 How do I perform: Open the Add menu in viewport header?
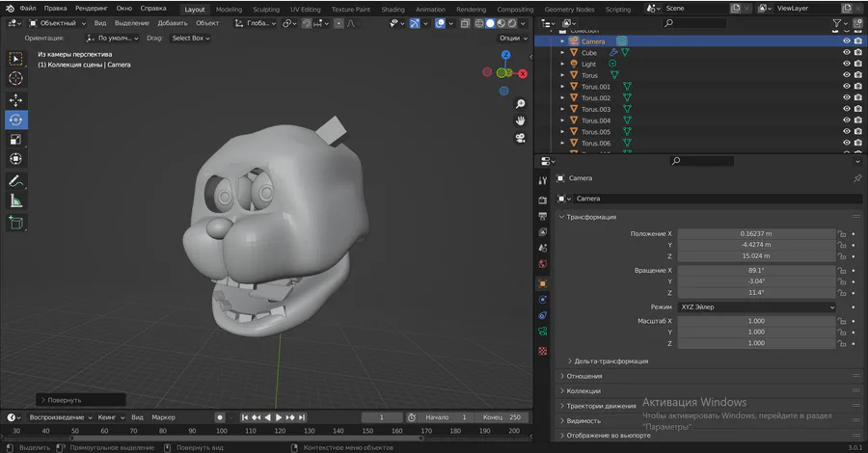(173, 23)
